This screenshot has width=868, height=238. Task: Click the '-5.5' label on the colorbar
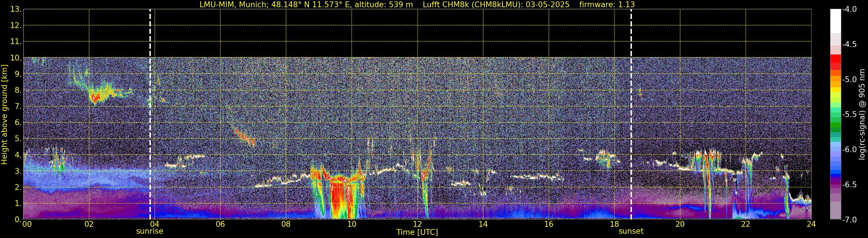pyautogui.click(x=849, y=115)
